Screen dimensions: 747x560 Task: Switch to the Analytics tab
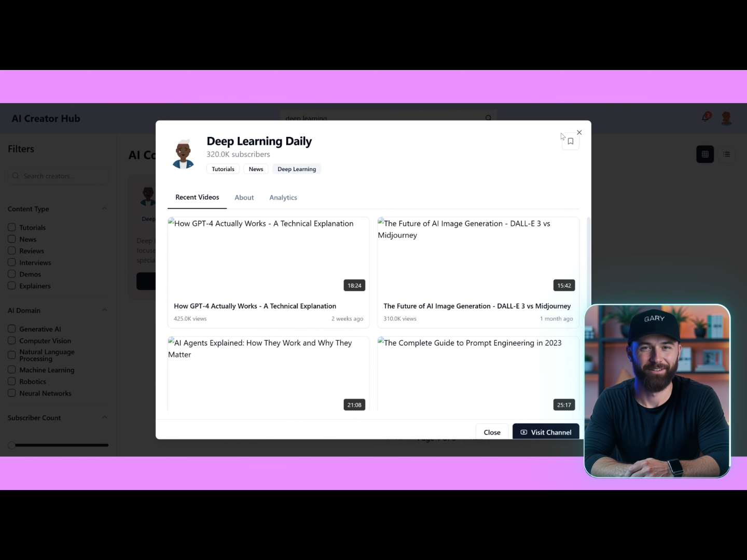283,198
